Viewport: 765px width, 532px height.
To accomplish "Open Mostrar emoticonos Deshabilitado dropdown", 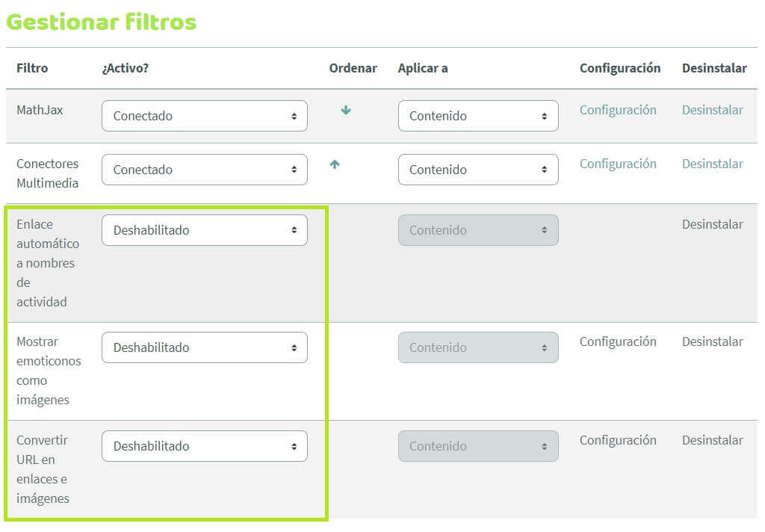I will tap(205, 347).
